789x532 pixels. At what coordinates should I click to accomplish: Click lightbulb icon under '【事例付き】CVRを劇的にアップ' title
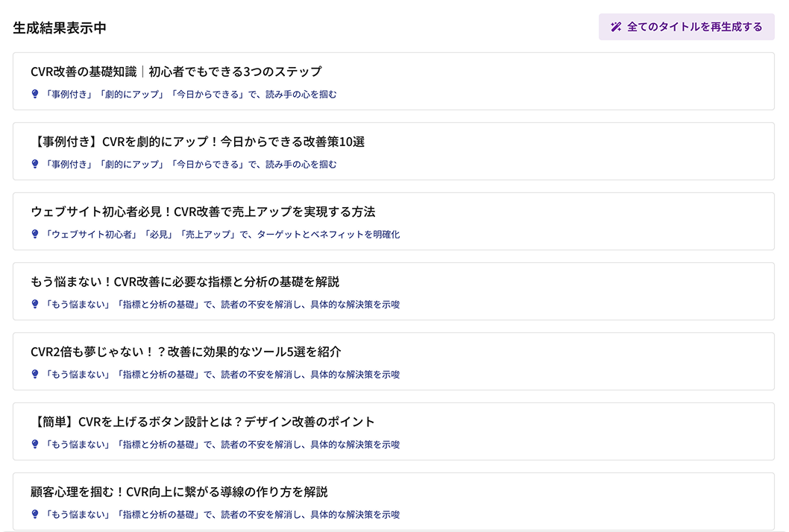[x=35, y=164]
